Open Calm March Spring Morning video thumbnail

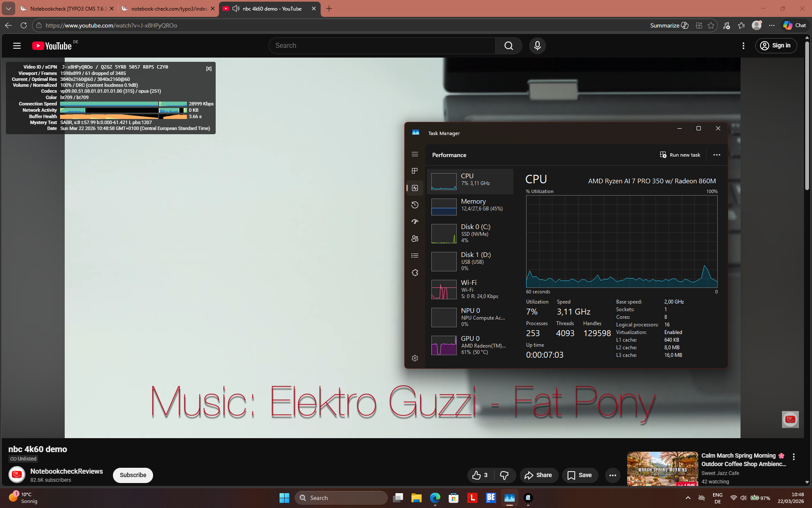[x=662, y=468]
